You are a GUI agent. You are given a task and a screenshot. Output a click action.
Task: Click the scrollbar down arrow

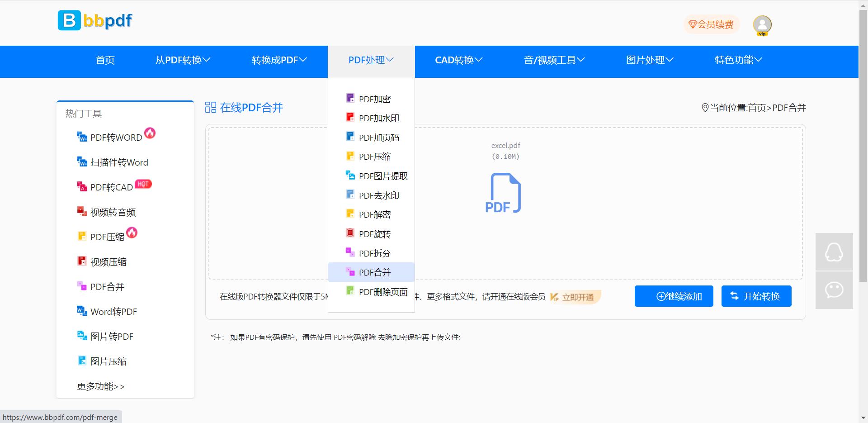(x=863, y=418)
